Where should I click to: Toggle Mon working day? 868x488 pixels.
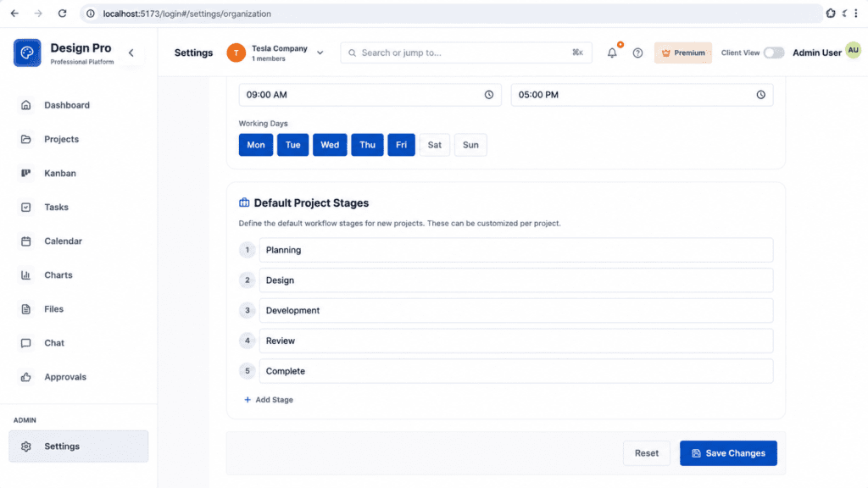click(x=256, y=145)
